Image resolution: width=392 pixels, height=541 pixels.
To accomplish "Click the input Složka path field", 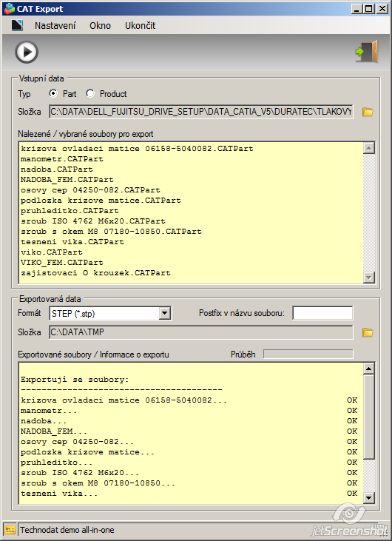I will (x=201, y=112).
